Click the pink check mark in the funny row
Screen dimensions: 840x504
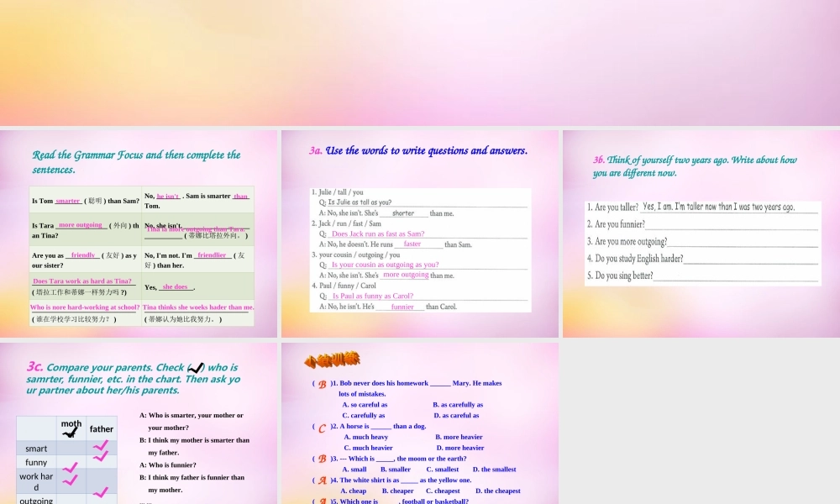101,456
